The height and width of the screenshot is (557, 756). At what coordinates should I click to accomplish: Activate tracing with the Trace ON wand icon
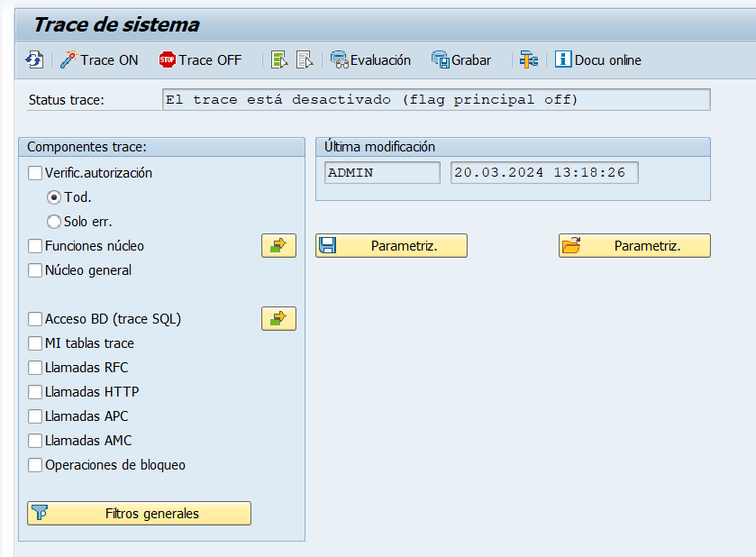(99, 60)
